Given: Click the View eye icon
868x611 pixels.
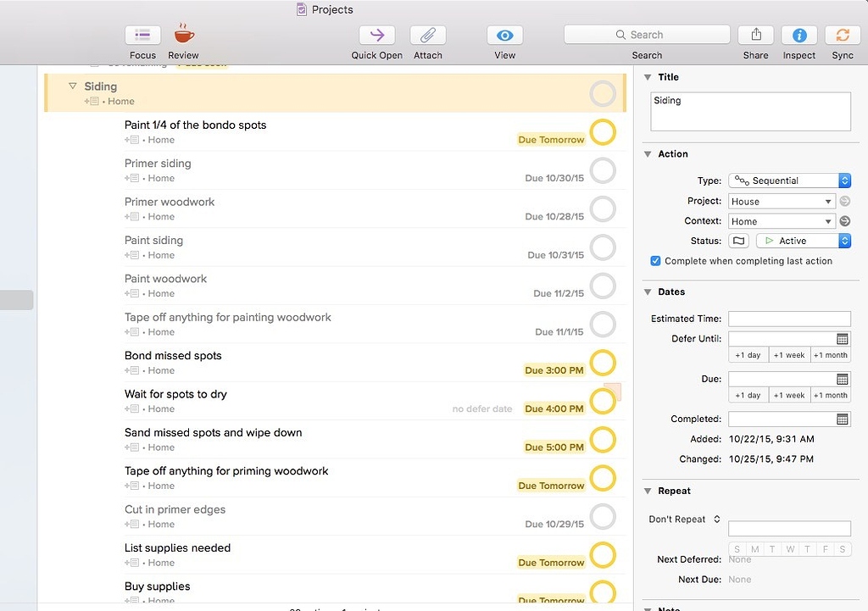Looking at the screenshot, I should [504, 36].
